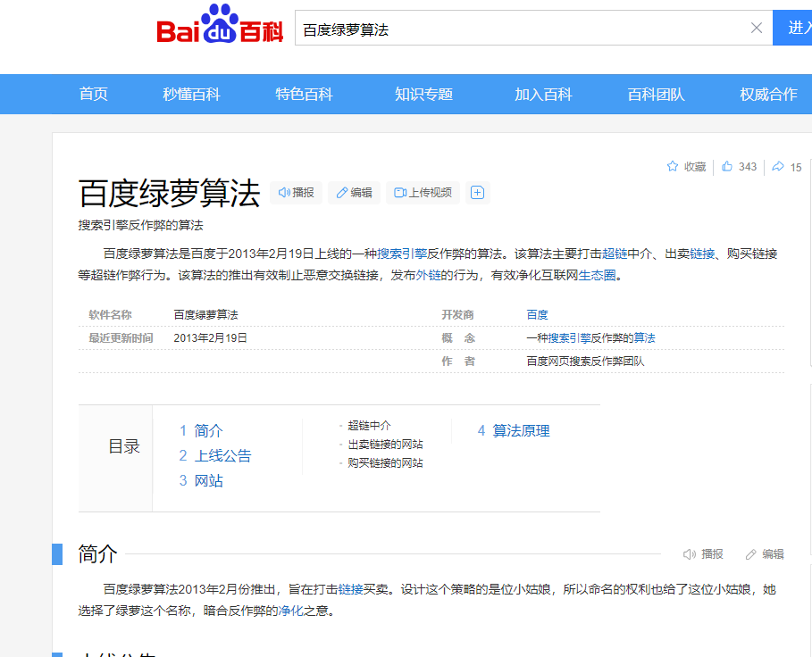Open the 生态圈 link in summary
Screen dimensions: 812x657
tap(597, 275)
